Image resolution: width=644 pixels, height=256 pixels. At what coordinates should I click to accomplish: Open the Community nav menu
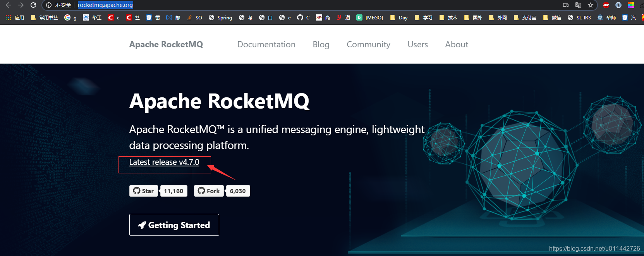(368, 45)
